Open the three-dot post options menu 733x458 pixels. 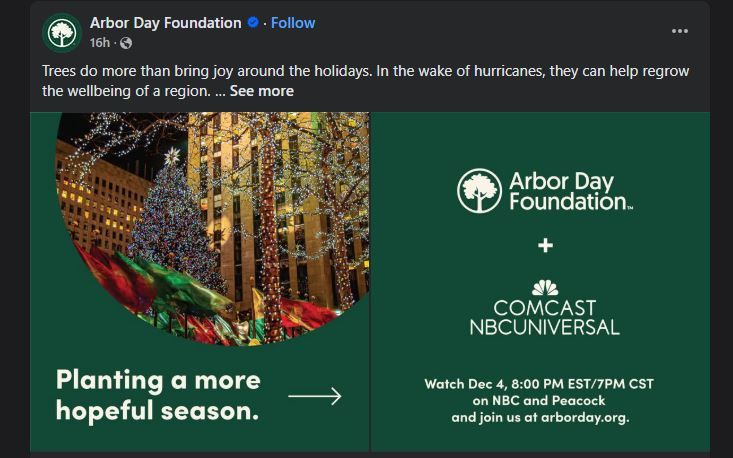680,31
